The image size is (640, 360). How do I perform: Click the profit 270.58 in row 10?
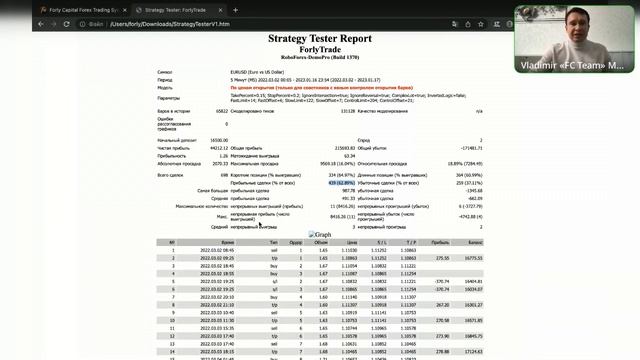442,320
